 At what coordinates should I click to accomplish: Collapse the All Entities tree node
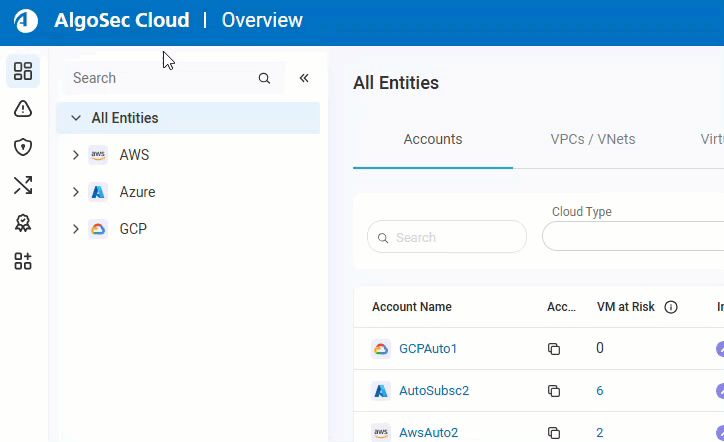[76, 118]
